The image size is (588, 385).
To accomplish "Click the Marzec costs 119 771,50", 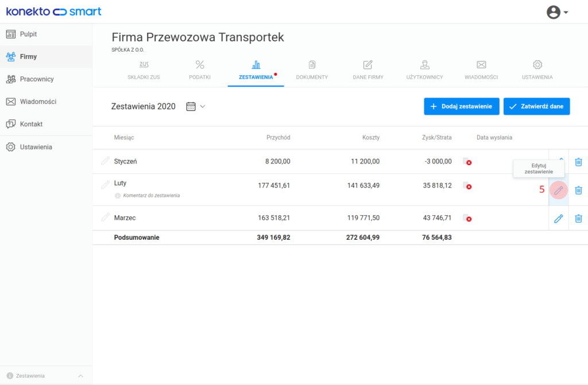I will click(x=363, y=218).
